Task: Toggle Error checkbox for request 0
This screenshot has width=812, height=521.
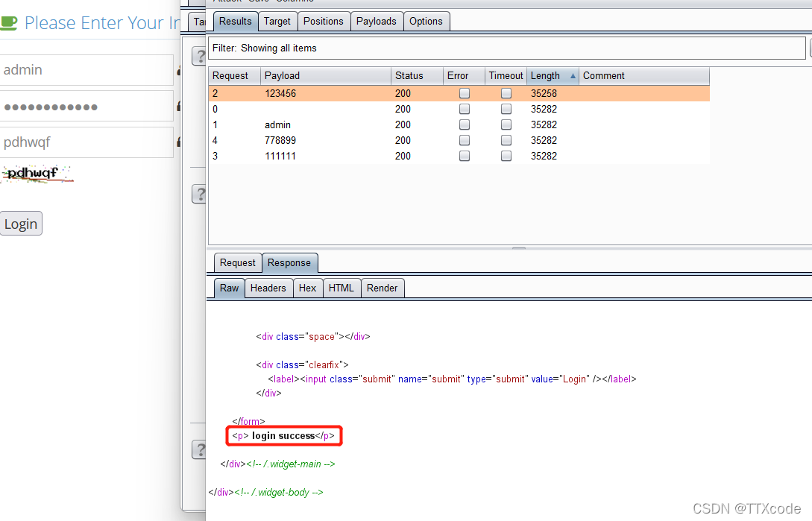Action: tap(465, 109)
